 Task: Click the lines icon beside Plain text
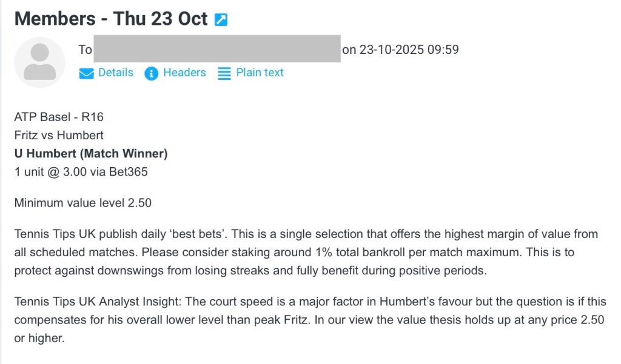(x=224, y=73)
